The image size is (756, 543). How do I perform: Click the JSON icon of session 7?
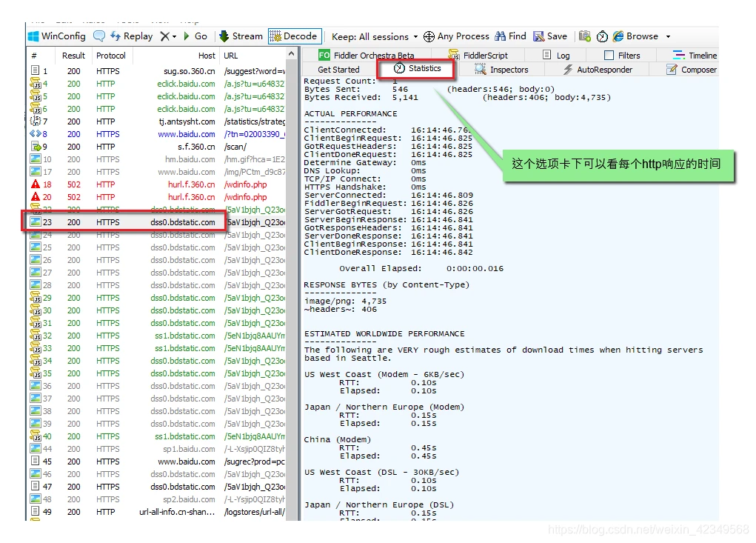(x=36, y=121)
